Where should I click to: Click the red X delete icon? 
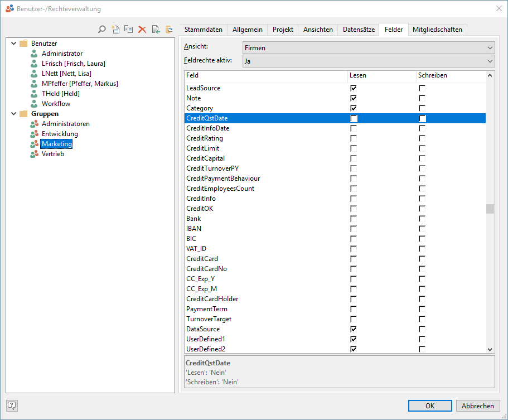tap(142, 30)
